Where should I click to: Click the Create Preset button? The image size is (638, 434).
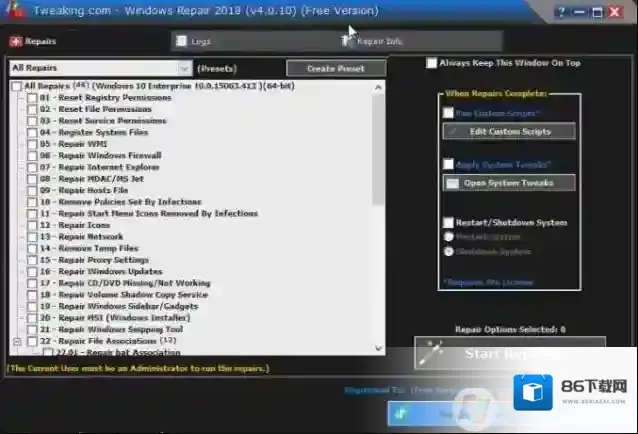[335, 68]
